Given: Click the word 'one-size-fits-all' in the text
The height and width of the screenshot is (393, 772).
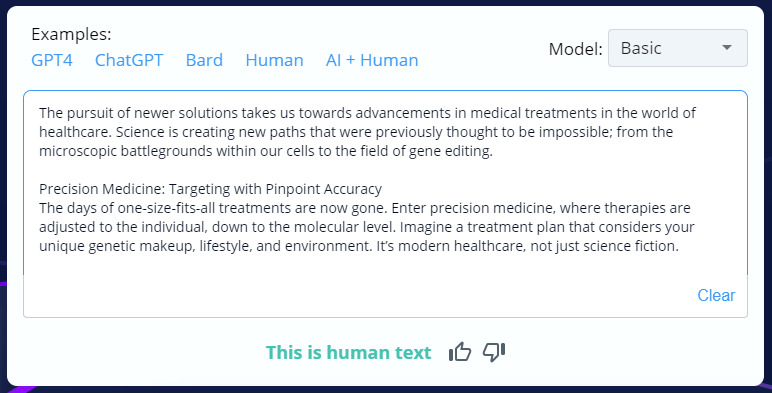Looking at the screenshot, I should pyautogui.click(x=166, y=208).
